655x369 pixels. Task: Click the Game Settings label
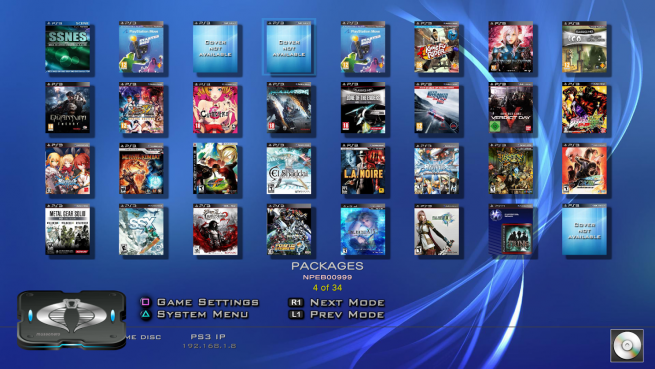(x=208, y=302)
